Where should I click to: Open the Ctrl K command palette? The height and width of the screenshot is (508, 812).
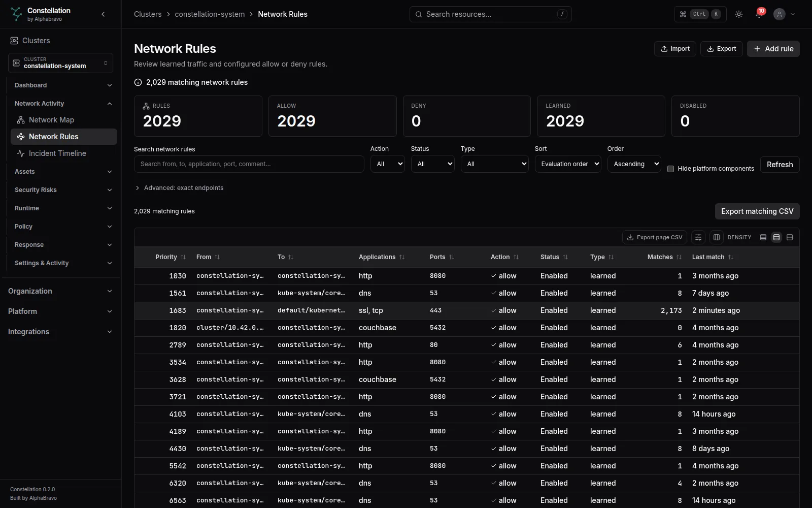(700, 14)
